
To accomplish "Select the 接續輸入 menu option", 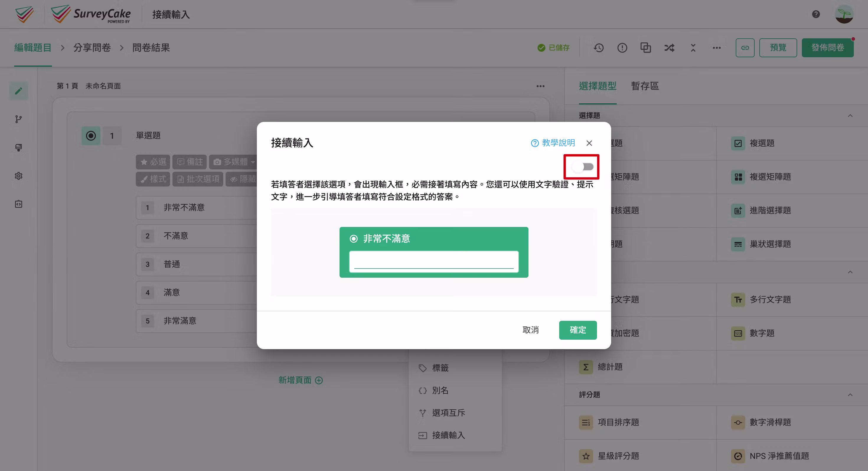I will (x=455, y=435).
